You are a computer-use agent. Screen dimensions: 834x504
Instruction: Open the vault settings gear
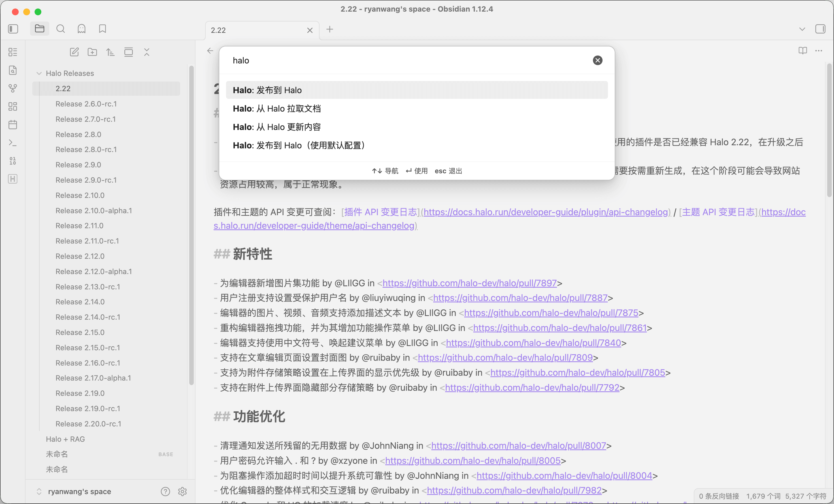(x=182, y=492)
